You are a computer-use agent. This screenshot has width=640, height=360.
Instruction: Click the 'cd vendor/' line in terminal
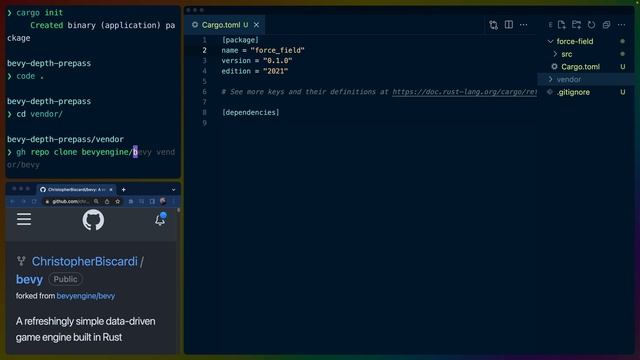click(x=40, y=114)
